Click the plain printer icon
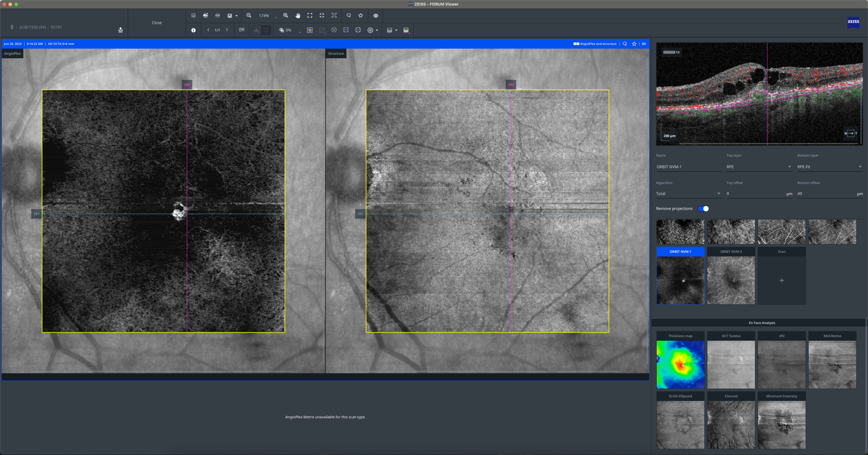This screenshot has height=455, width=868. click(x=218, y=16)
